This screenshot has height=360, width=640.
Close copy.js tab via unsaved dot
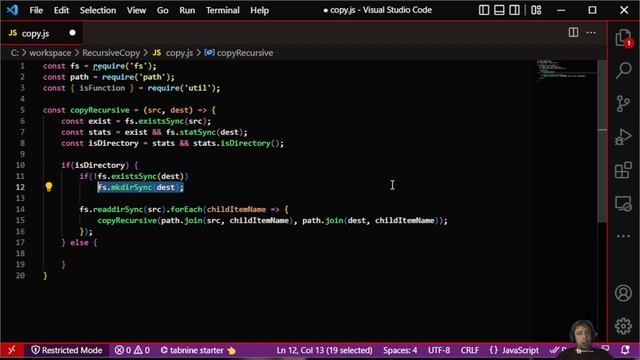click(72, 33)
